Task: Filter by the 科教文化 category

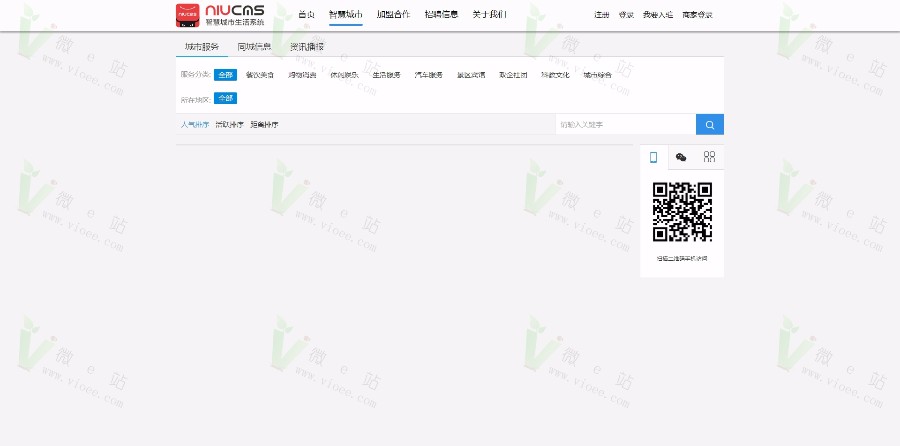Action: (x=555, y=75)
